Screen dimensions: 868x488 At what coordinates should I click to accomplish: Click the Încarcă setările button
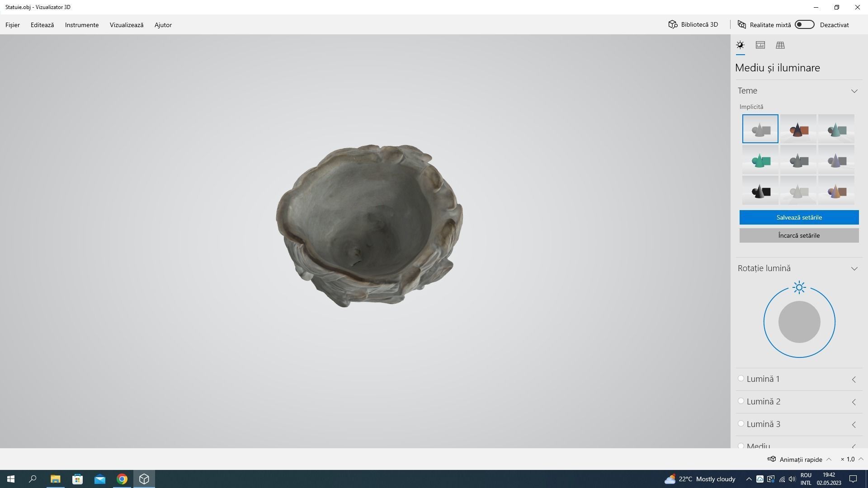click(x=799, y=235)
